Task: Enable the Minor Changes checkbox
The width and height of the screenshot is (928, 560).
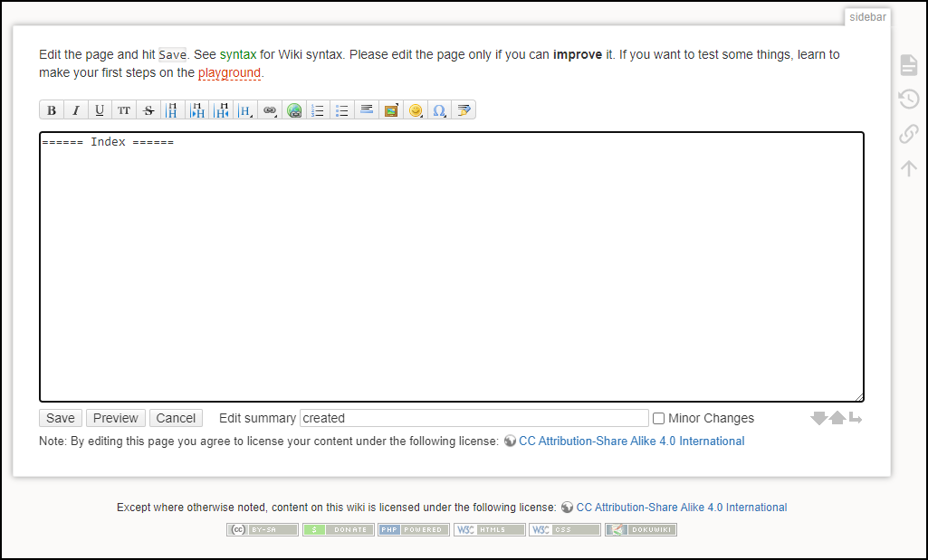Action: click(659, 418)
